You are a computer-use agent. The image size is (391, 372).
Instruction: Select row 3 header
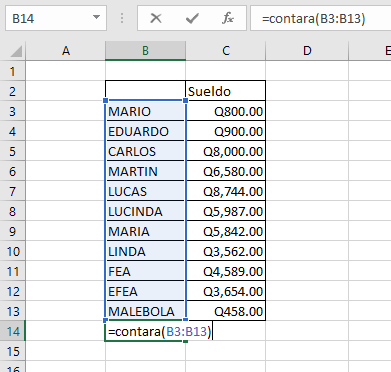click(x=13, y=111)
